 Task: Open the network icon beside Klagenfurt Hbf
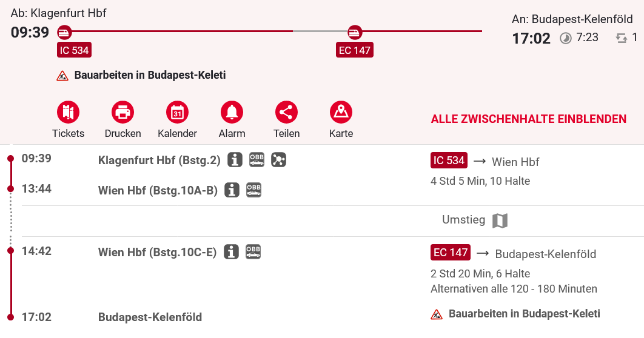click(x=278, y=160)
